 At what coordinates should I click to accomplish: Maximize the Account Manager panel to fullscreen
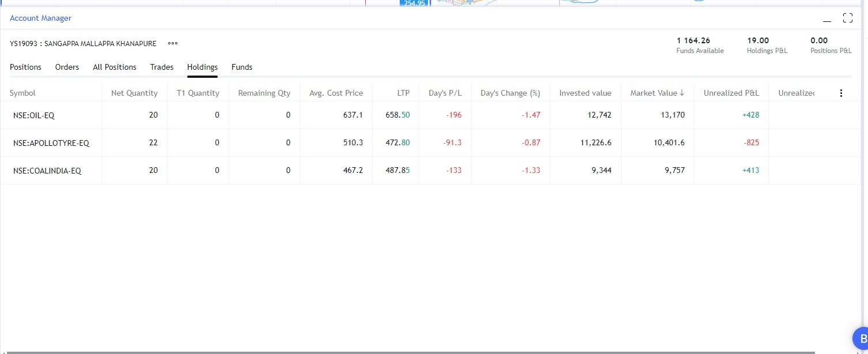847,18
